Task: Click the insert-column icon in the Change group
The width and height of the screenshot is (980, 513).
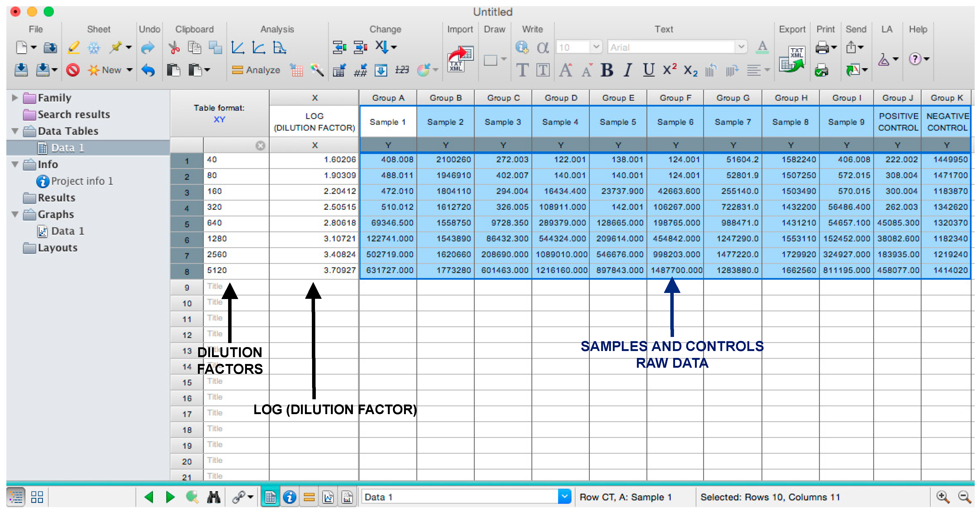Action: [339, 47]
